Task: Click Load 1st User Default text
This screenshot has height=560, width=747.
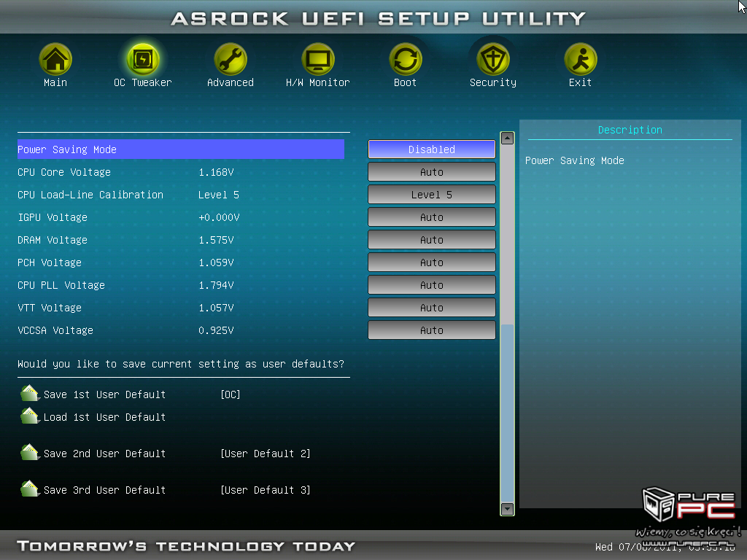Action: [x=105, y=417]
